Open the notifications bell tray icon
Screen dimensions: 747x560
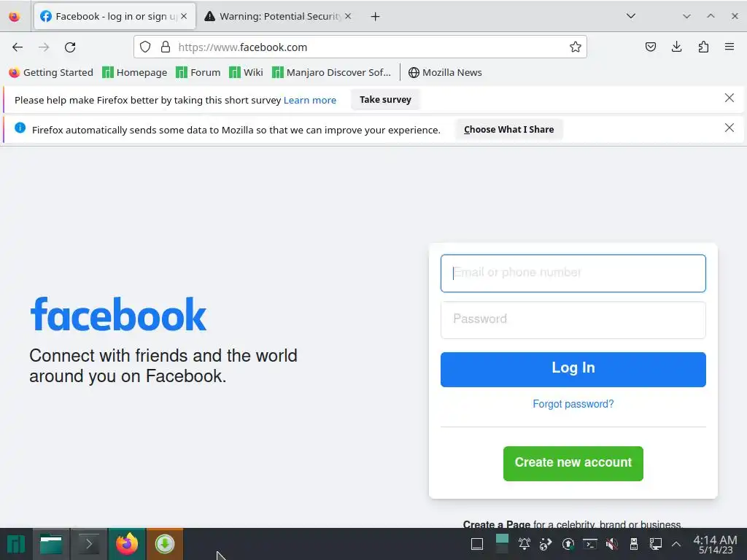point(524,544)
